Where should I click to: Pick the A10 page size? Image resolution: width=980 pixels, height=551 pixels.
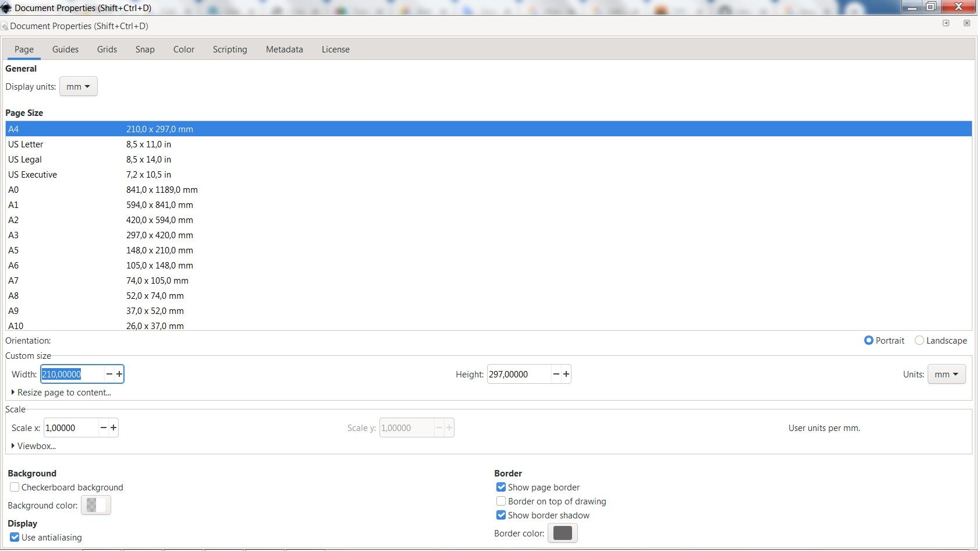coord(489,324)
